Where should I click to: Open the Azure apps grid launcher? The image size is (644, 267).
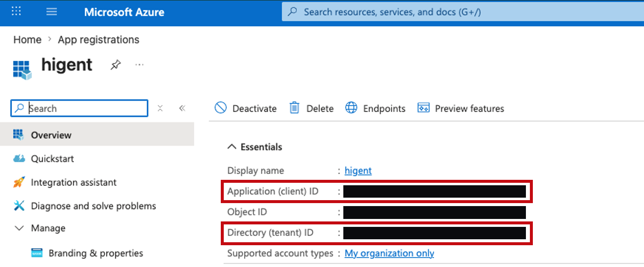pyautogui.click(x=16, y=11)
